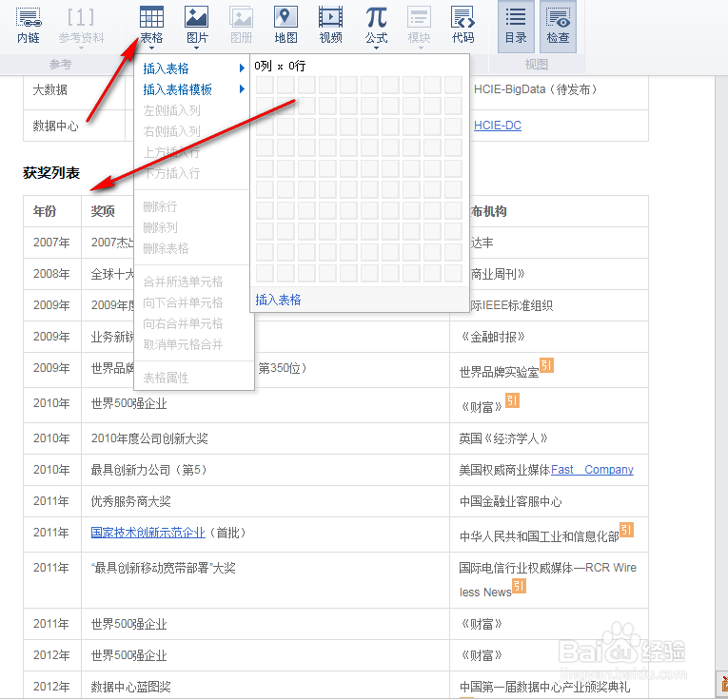Insert code with 代码 icon
This screenshot has width=728, height=700.
pos(462,25)
